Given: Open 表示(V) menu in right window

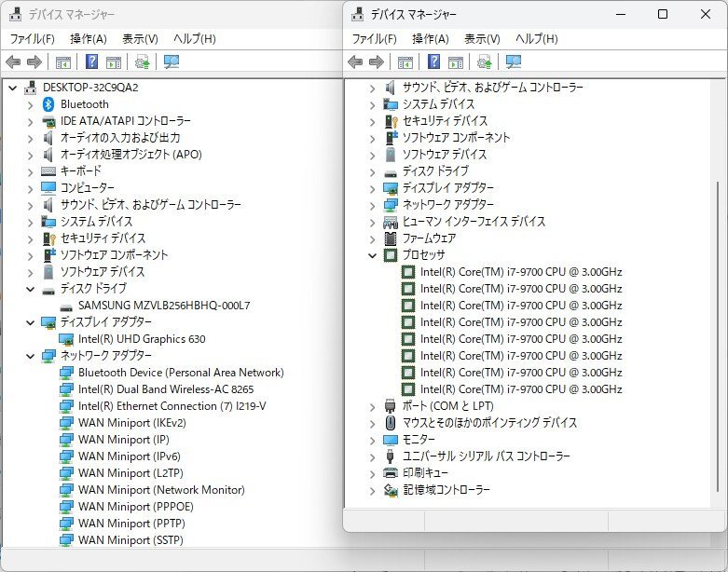Looking at the screenshot, I should point(482,39).
